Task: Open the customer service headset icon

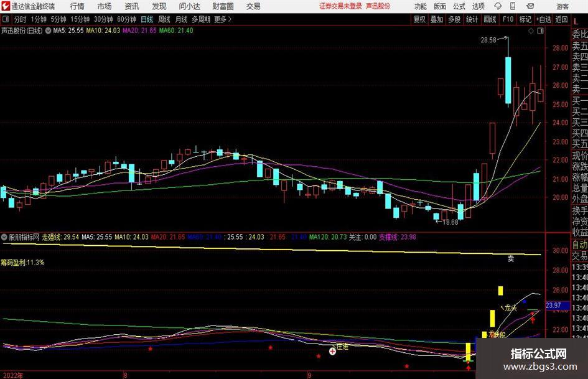Action: (x=498, y=6)
